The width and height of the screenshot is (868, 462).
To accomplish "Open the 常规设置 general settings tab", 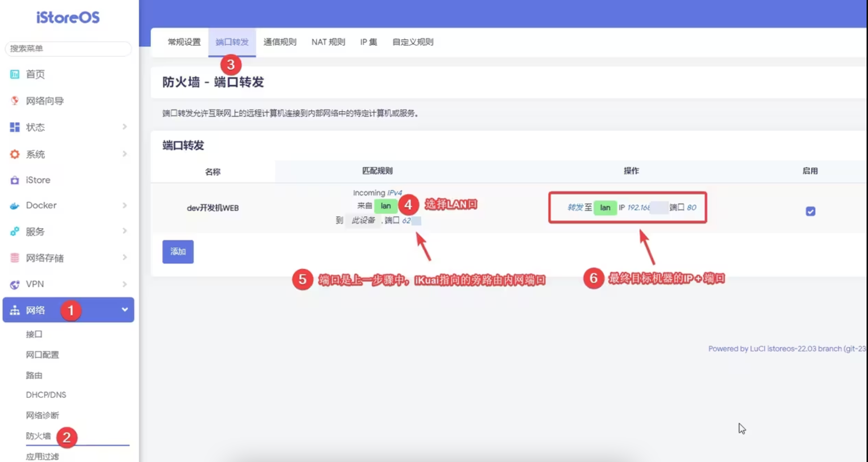I will 184,42.
